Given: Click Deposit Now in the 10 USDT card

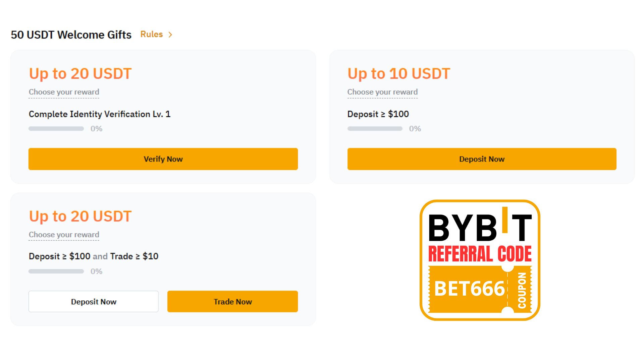Looking at the screenshot, I should [482, 159].
